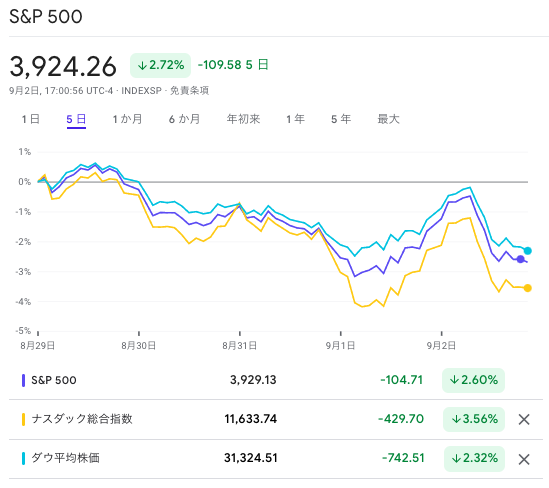This screenshot has width=549, height=488.
Task: Open the 5年 range tab
Action: pyautogui.click(x=341, y=119)
